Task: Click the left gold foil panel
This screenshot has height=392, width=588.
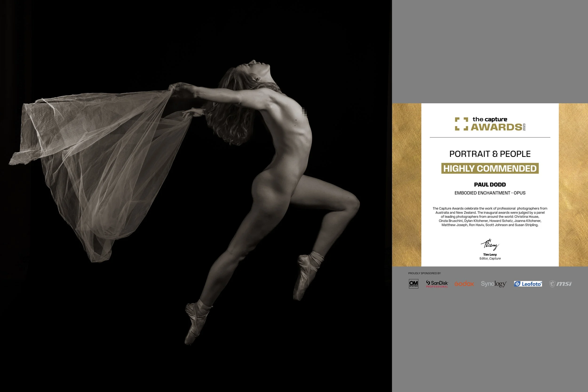Action: pyautogui.click(x=406, y=185)
